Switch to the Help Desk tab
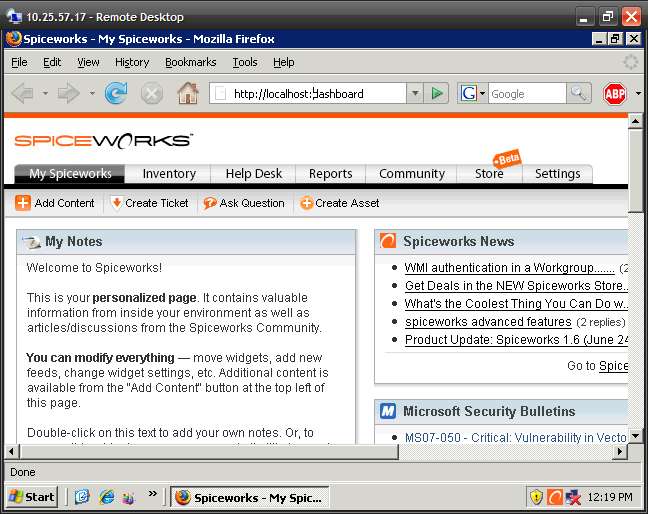Image resolution: width=648 pixels, height=514 pixels. click(254, 174)
